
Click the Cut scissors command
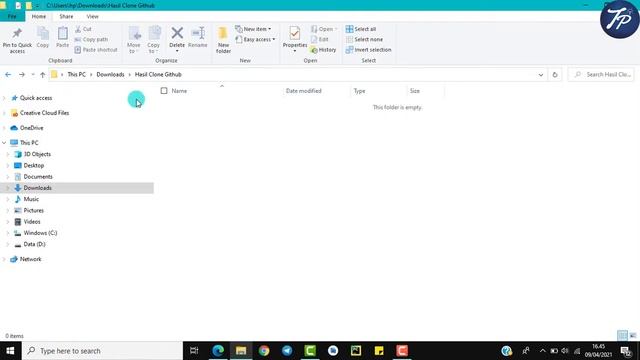(83, 29)
